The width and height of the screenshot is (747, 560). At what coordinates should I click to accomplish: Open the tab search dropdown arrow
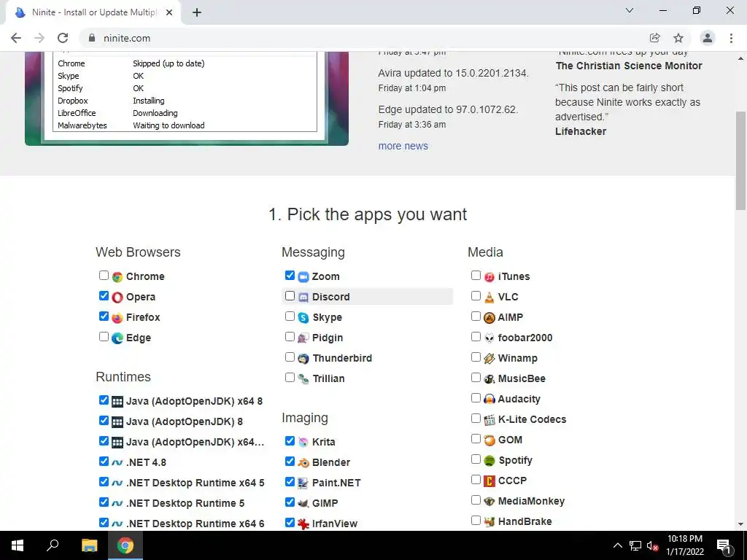pos(630,10)
